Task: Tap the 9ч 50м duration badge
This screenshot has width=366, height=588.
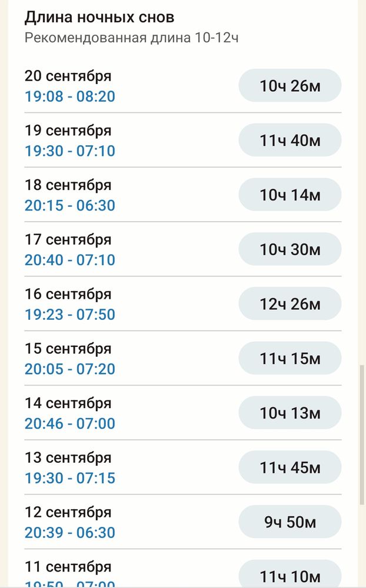Action: pyautogui.click(x=290, y=522)
